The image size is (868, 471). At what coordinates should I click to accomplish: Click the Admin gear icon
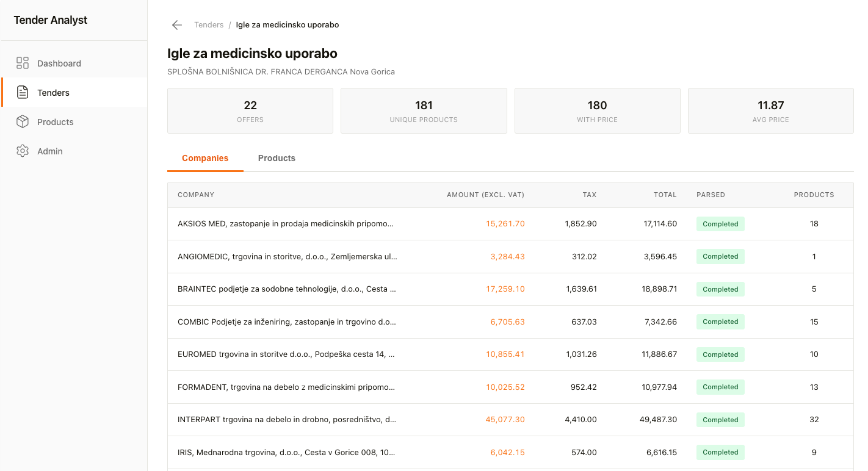[x=23, y=151]
